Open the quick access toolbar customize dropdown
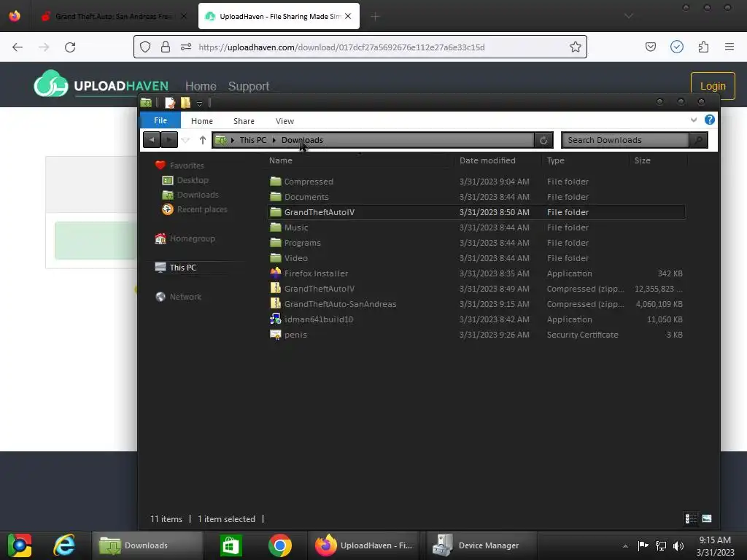747x560 pixels. [x=200, y=104]
